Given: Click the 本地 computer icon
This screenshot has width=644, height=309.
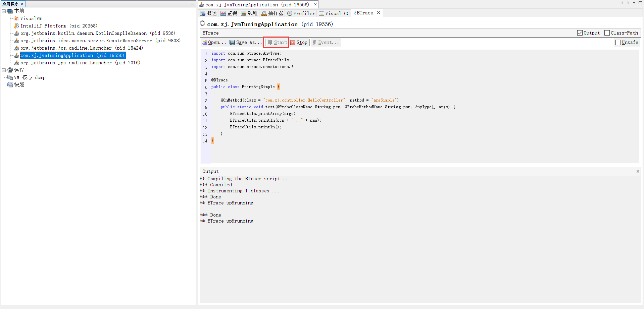Looking at the screenshot, I should [10, 11].
